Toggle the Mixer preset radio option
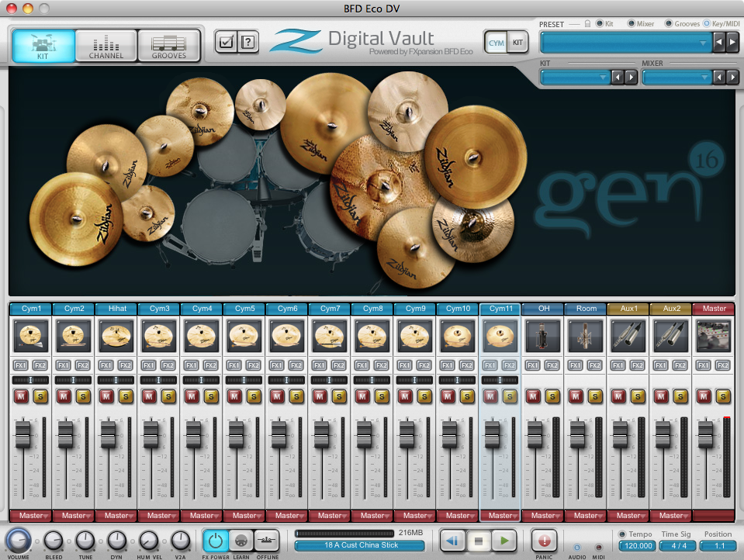The height and width of the screenshot is (560, 744). [631, 23]
